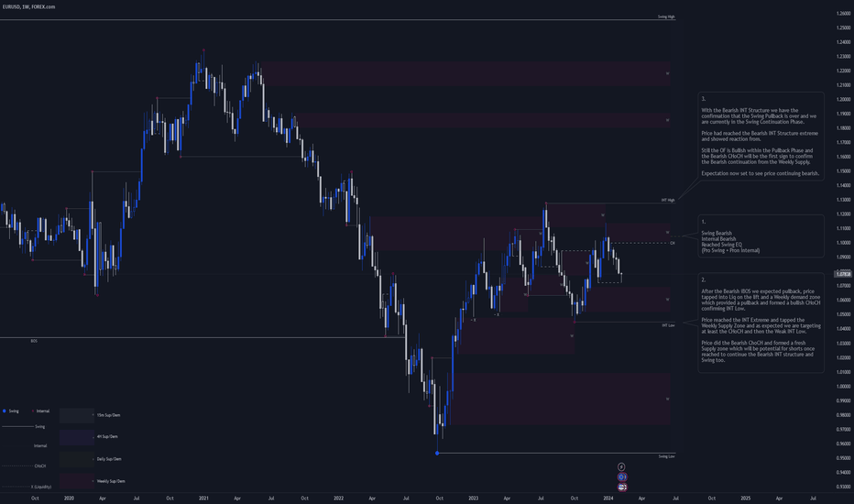Open the US flag economic event icon
The height and width of the screenshot is (504, 854).
pos(622,488)
